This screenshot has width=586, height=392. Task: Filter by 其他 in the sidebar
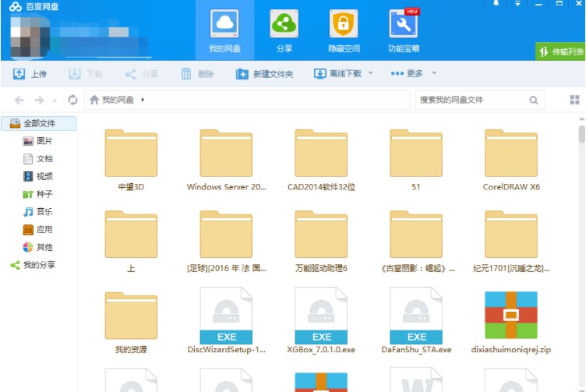pyautogui.click(x=37, y=247)
